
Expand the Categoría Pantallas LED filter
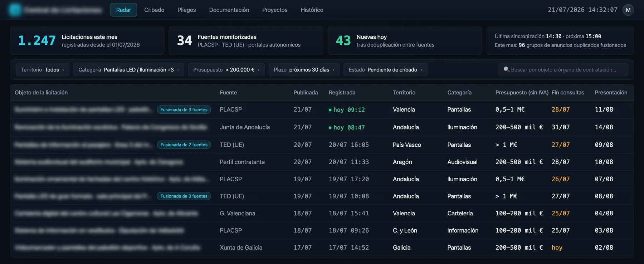click(129, 70)
